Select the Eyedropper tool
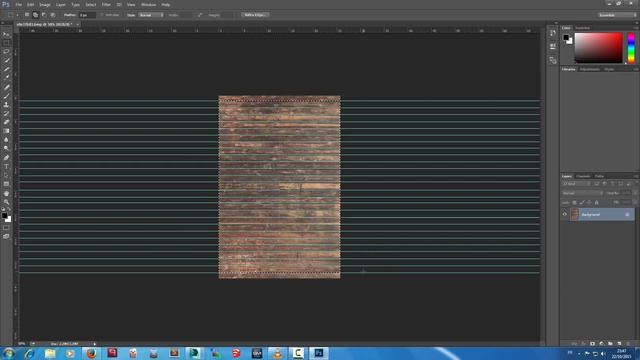This screenshot has width=640, height=360. click(6, 78)
